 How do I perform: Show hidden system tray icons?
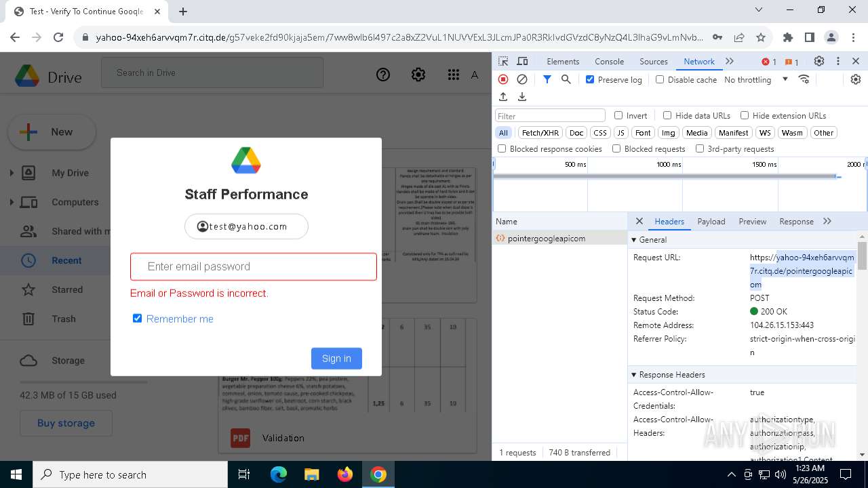(x=731, y=474)
